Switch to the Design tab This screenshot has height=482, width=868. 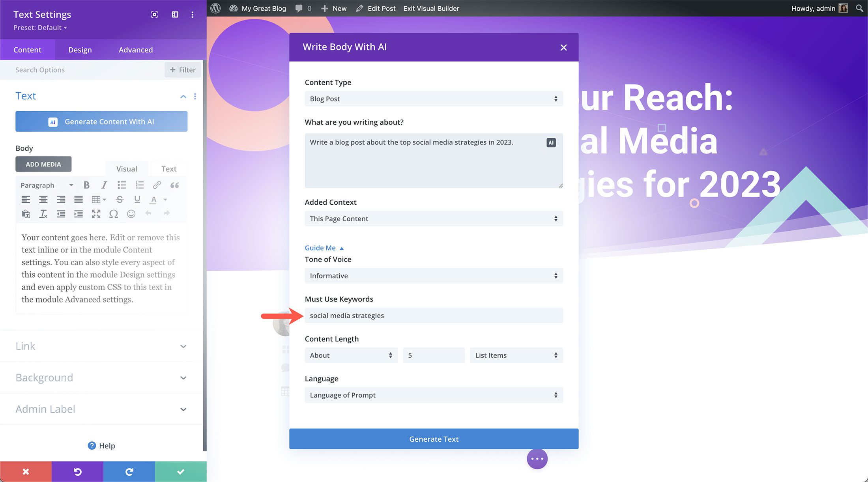click(x=80, y=49)
